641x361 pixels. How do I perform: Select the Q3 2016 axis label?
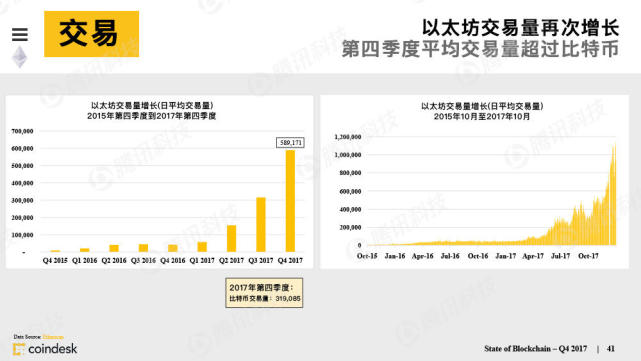pyautogui.click(x=143, y=260)
